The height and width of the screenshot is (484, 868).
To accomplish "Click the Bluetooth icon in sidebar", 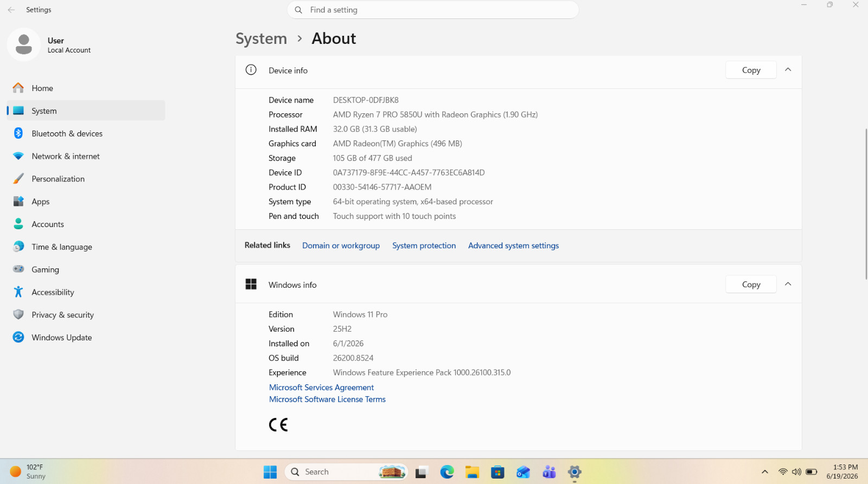I will [18, 133].
